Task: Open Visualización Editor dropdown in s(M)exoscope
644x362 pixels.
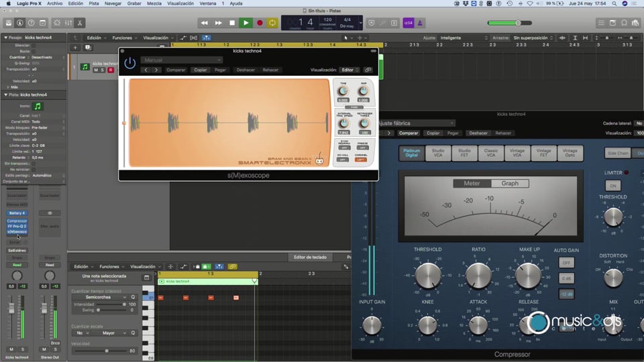Action: (x=350, y=70)
